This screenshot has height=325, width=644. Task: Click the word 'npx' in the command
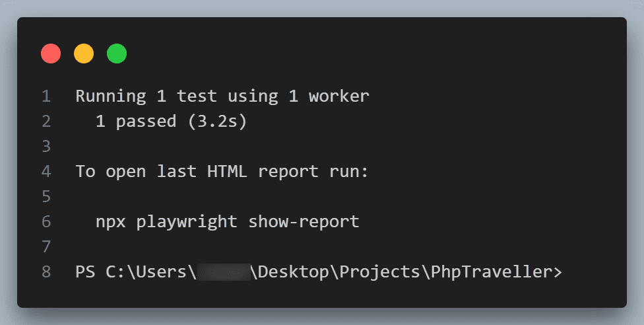tap(111, 223)
